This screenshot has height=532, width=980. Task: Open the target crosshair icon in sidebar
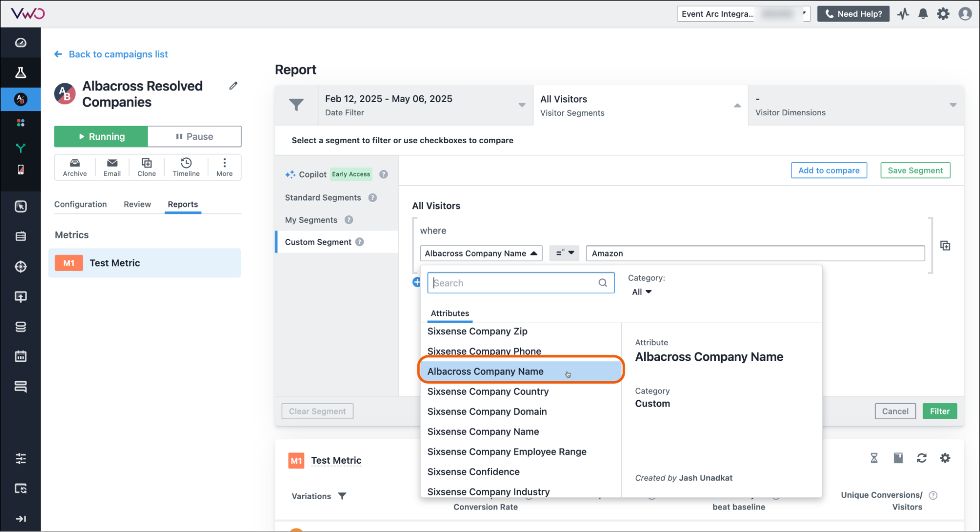tap(21, 267)
